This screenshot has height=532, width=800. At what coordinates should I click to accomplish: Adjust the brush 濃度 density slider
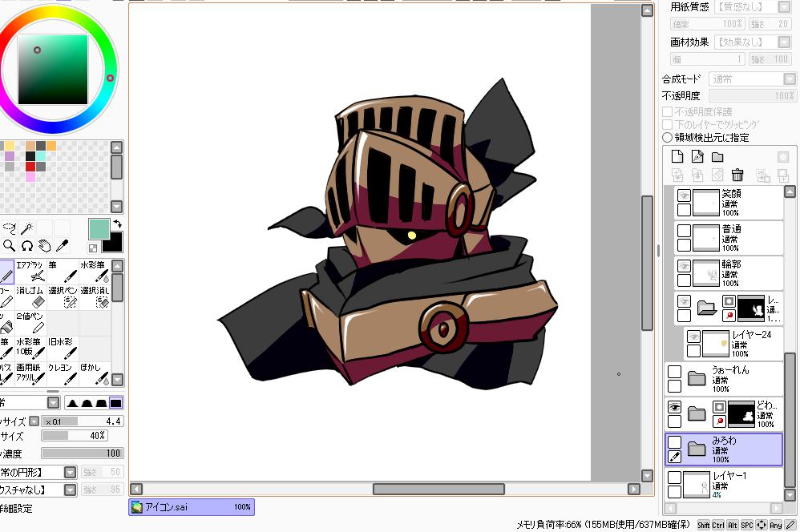tap(83, 453)
